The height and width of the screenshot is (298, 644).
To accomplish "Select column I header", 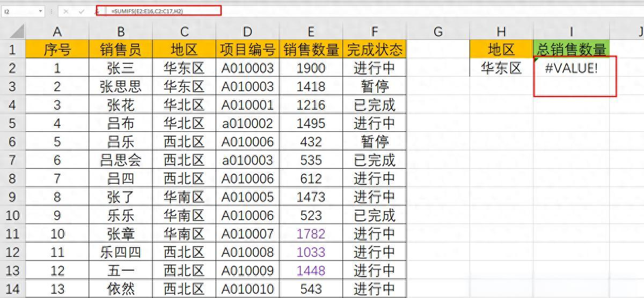I will [572, 32].
